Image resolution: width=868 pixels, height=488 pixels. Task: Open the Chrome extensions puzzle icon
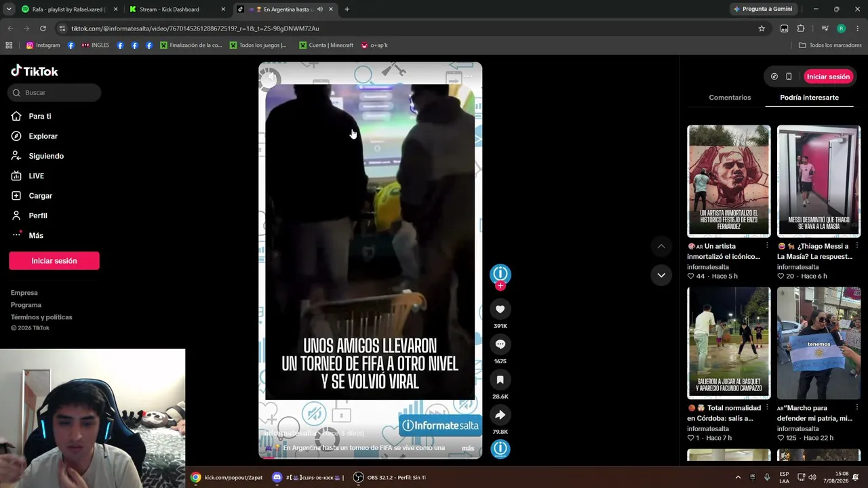(801, 28)
